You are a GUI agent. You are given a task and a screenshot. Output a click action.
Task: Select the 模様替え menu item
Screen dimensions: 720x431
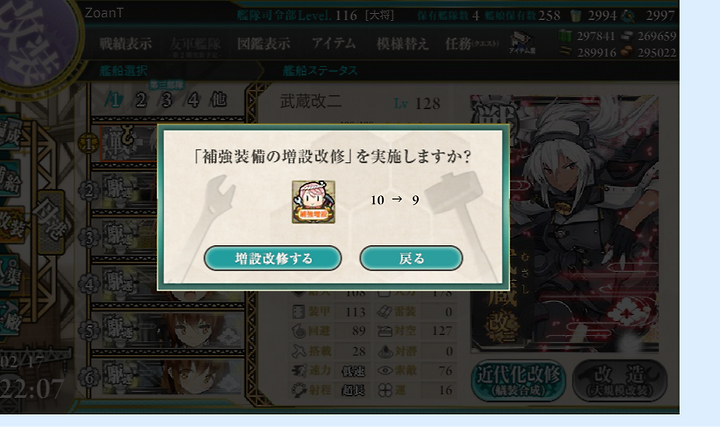[402, 44]
